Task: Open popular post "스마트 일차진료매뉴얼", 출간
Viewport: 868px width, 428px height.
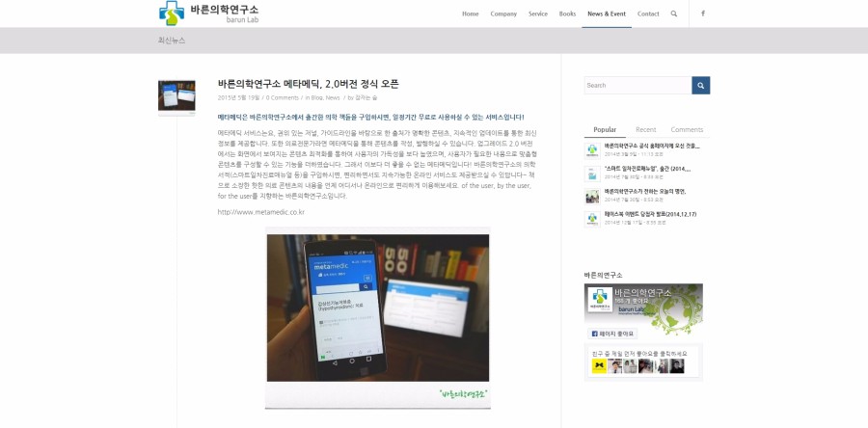Action: coord(648,169)
